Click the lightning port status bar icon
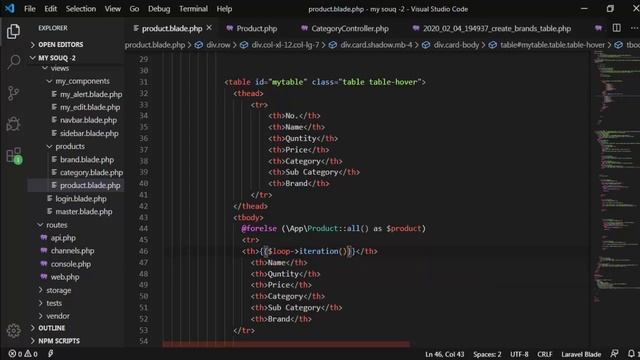The width and height of the screenshot is (640, 360). point(50,353)
